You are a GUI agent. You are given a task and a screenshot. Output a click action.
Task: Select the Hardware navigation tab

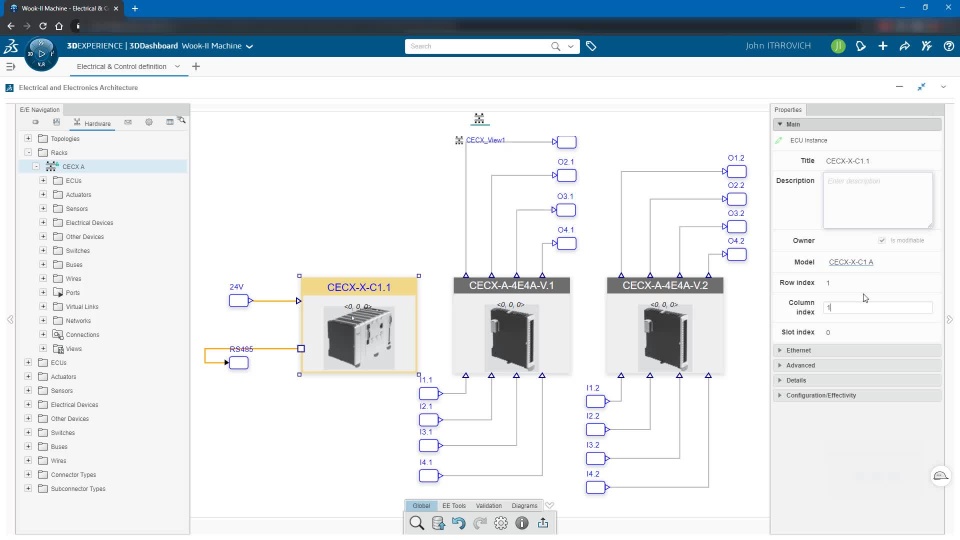tap(92, 123)
